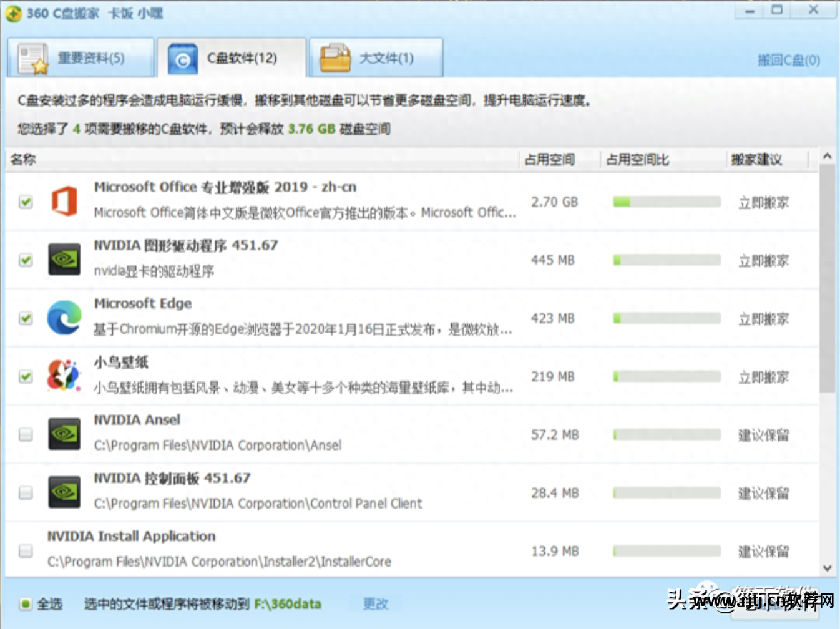Click the NVIDIA graphics driver 451.67 icon
The height and width of the screenshot is (629, 840).
tap(64, 260)
